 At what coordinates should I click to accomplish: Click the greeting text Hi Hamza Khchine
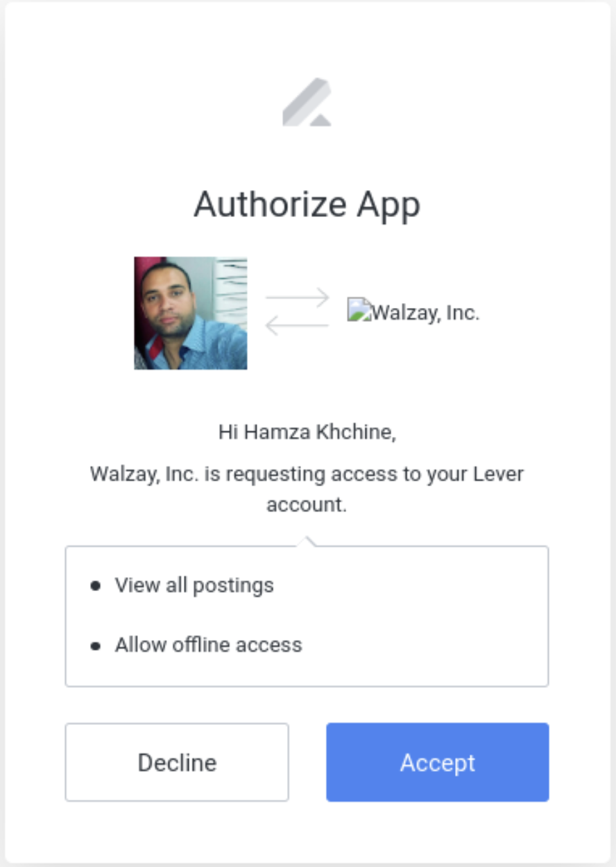click(x=307, y=431)
